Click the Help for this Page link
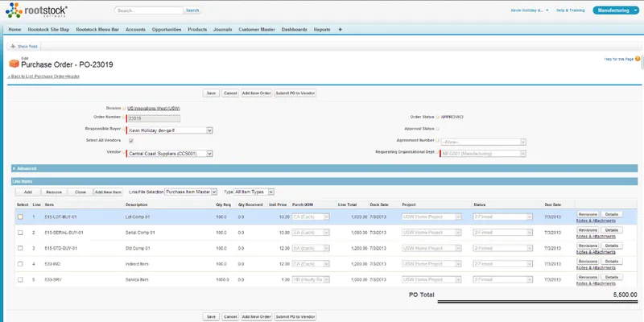Image resolution: width=644 pixels, height=322 pixels. point(619,59)
